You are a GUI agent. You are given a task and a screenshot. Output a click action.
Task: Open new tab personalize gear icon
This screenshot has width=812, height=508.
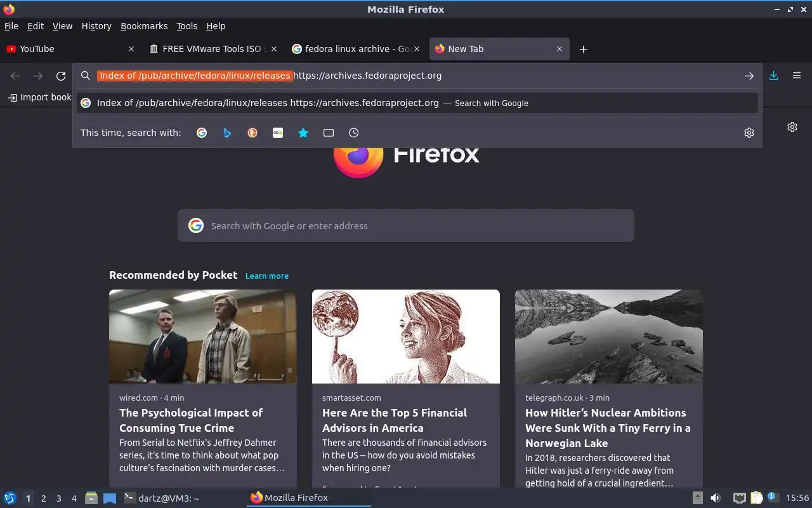[x=792, y=127]
